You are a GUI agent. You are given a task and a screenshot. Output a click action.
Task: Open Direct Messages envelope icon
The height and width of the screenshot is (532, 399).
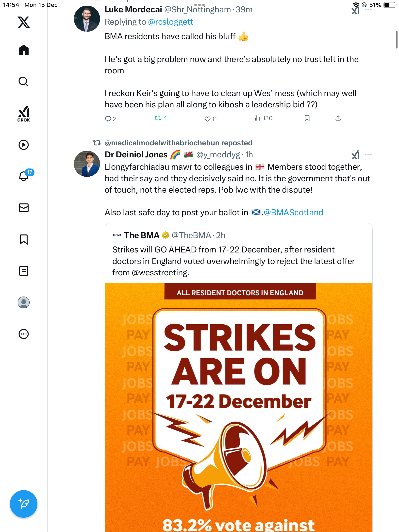[x=24, y=208]
